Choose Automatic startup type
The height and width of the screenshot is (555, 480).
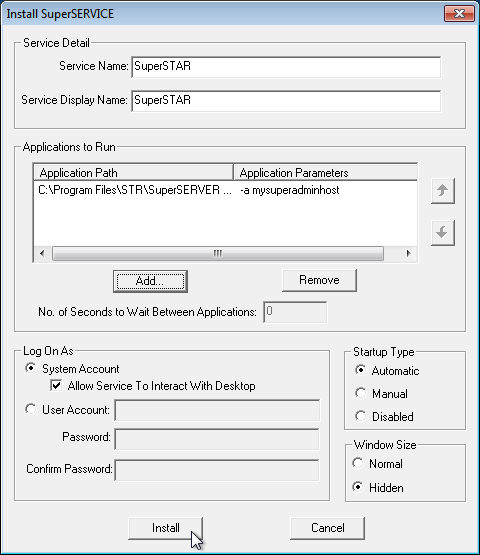point(360,370)
